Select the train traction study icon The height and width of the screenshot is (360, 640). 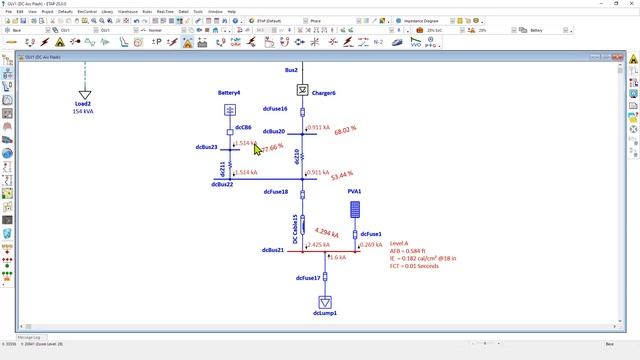pos(397,42)
